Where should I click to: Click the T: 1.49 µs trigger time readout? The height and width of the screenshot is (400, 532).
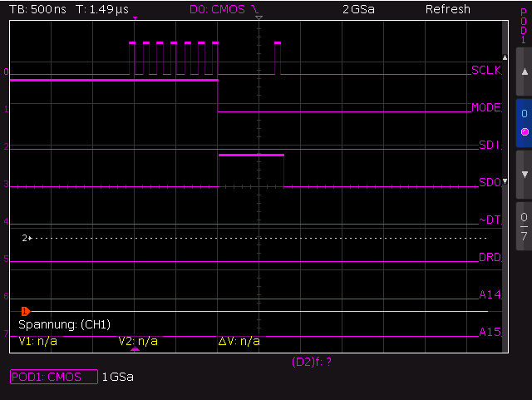[x=102, y=9]
